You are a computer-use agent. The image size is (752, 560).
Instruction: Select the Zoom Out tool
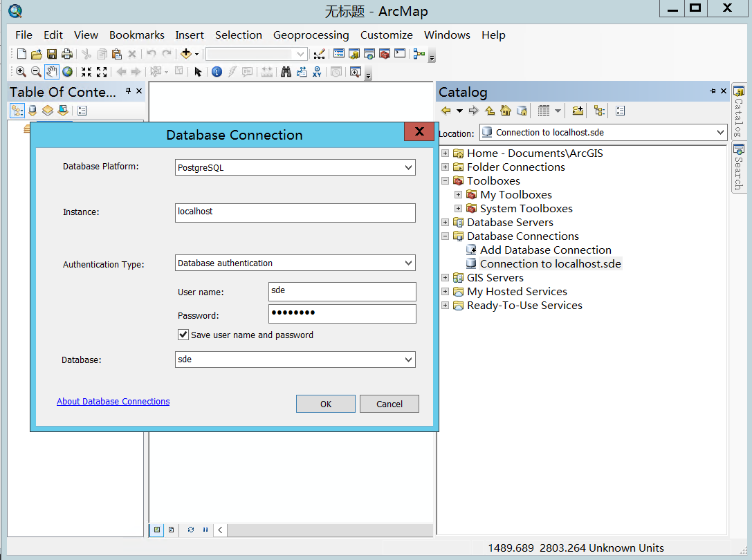coord(37,72)
